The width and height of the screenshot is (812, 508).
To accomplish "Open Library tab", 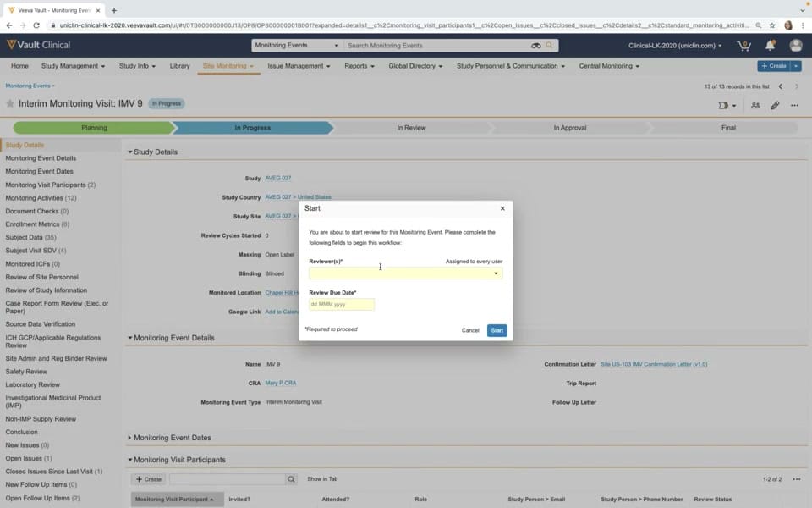I will click(179, 66).
